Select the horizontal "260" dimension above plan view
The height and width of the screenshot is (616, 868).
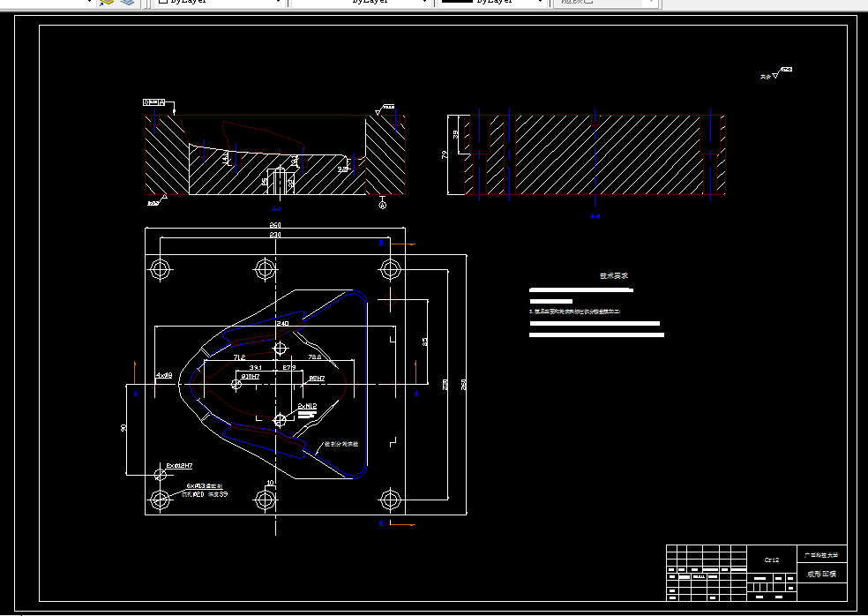coord(275,225)
